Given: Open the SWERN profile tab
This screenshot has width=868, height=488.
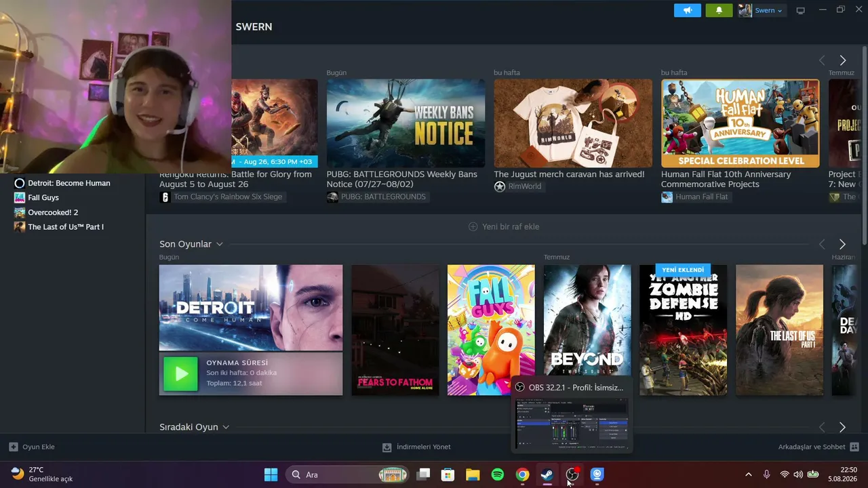Looking at the screenshot, I should [x=254, y=26].
